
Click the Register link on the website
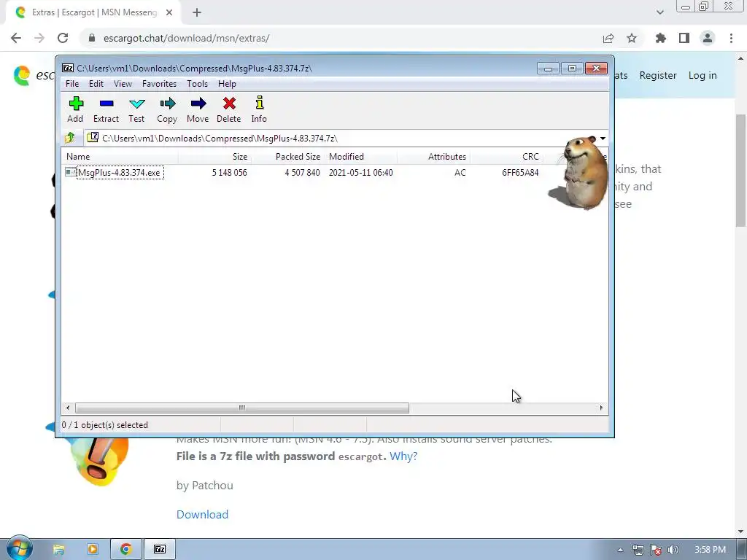[658, 75]
